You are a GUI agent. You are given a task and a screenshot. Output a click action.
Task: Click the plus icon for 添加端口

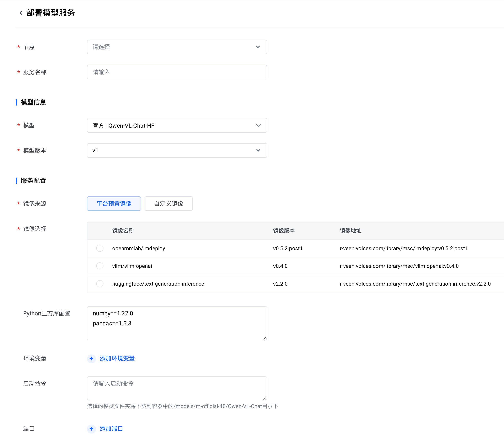click(x=92, y=429)
